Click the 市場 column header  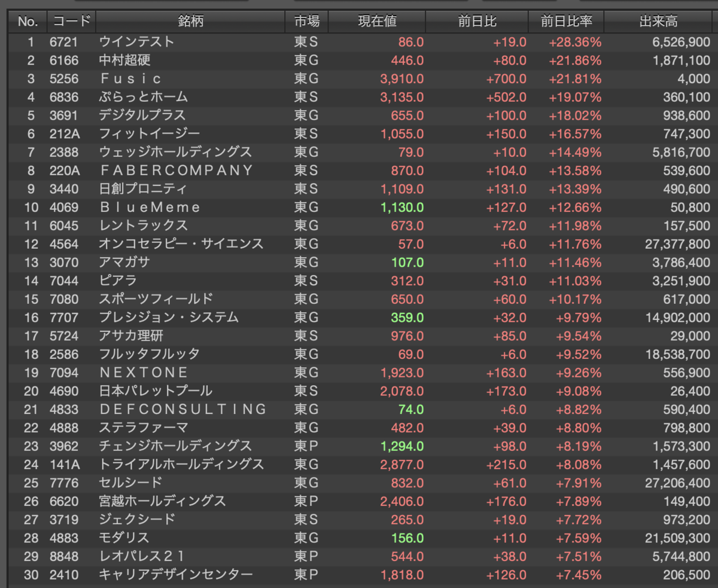coord(306,22)
